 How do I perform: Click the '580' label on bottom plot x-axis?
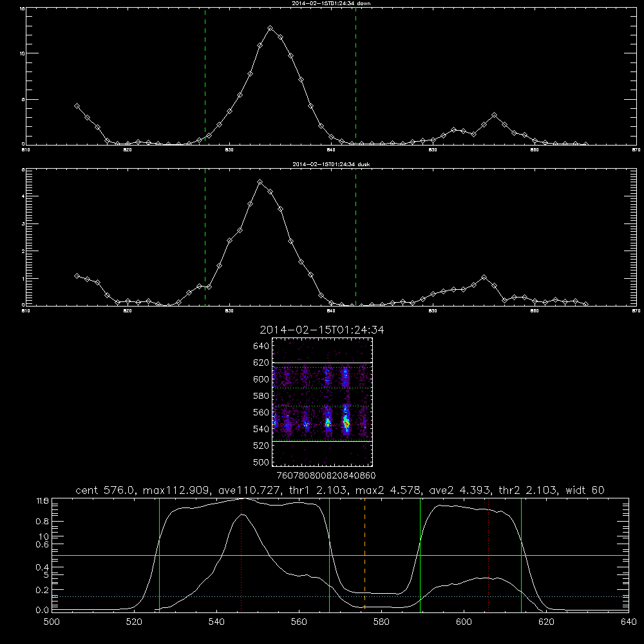coord(381,622)
